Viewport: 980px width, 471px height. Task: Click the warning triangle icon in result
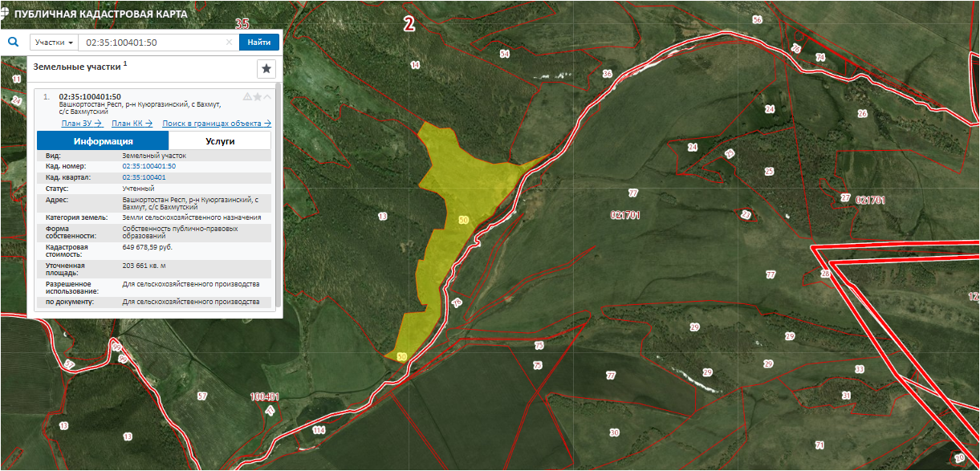247,96
